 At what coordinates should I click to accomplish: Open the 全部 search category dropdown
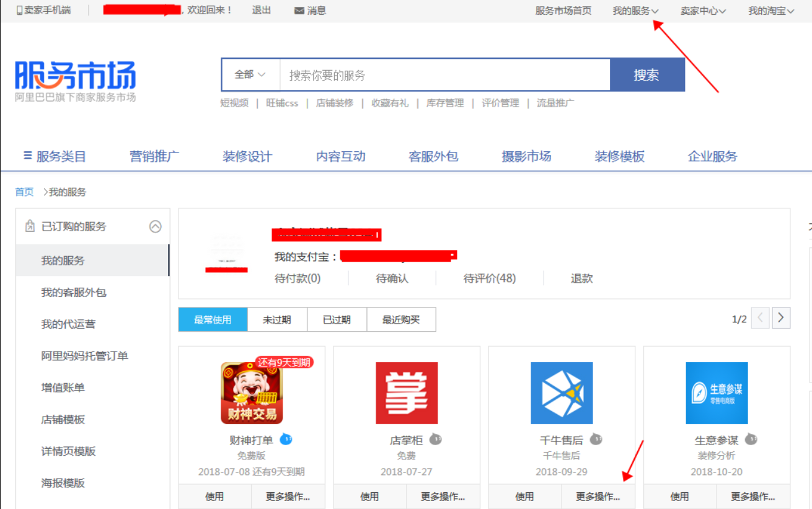pos(250,75)
